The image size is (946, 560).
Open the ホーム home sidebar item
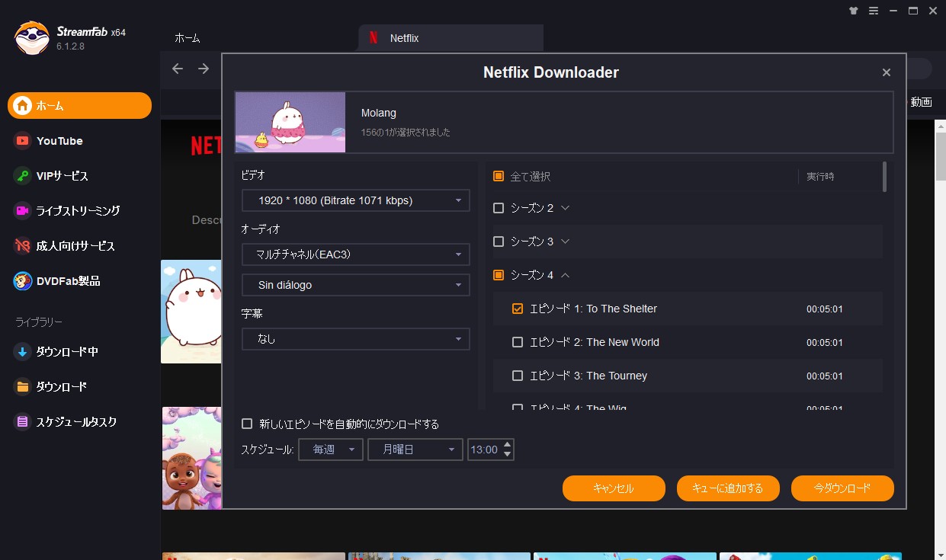coord(79,105)
